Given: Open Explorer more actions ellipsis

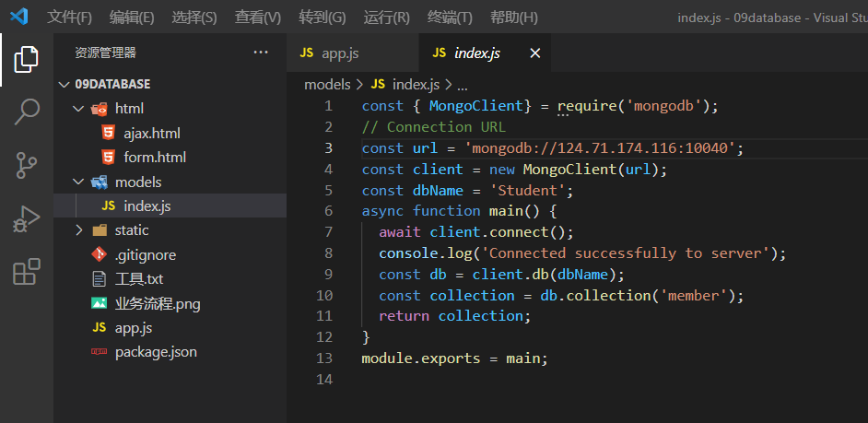Looking at the screenshot, I should point(260,53).
